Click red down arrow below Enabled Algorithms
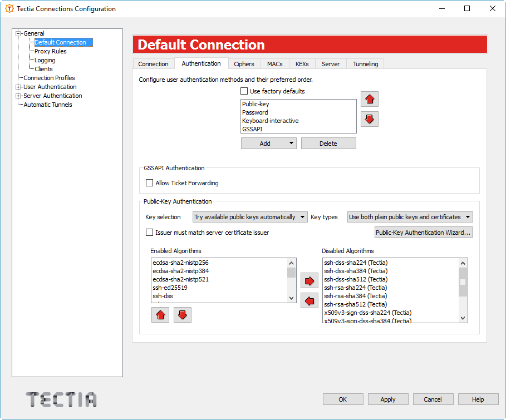Screen dimensions: 506x420 coord(182,314)
